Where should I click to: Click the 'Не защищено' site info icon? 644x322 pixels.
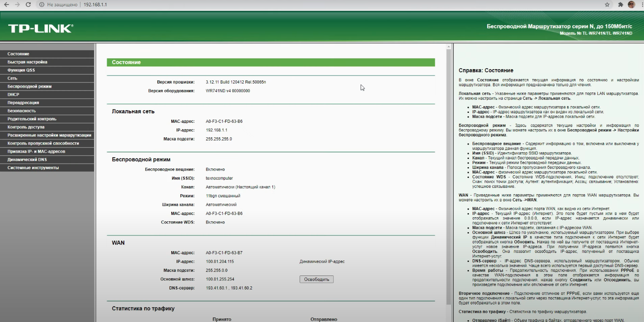click(x=42, y=5)
